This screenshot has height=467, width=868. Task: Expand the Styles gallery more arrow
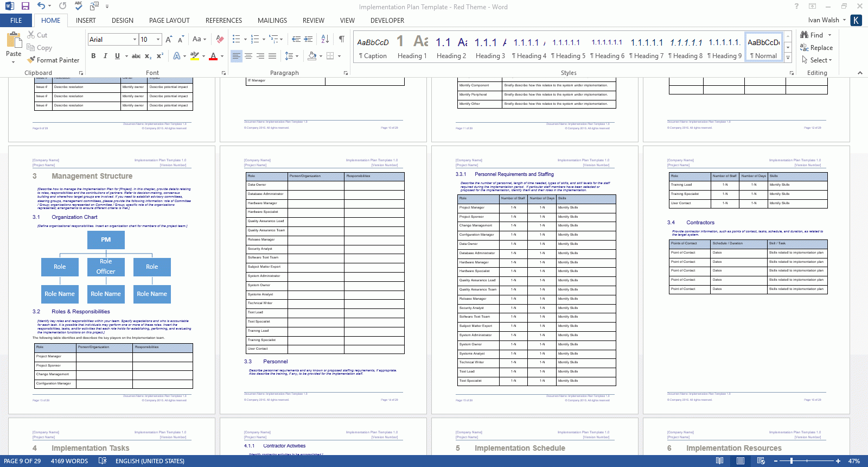788,58
